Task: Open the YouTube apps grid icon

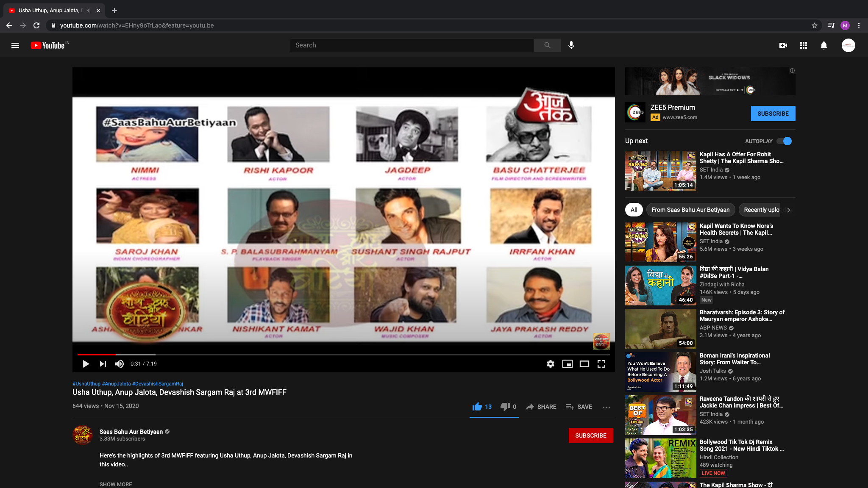Action: (x=804, y=45)
